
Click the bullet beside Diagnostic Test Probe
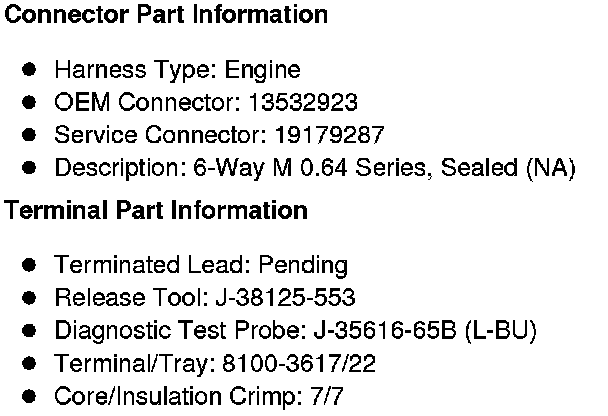tap(30, 331)
